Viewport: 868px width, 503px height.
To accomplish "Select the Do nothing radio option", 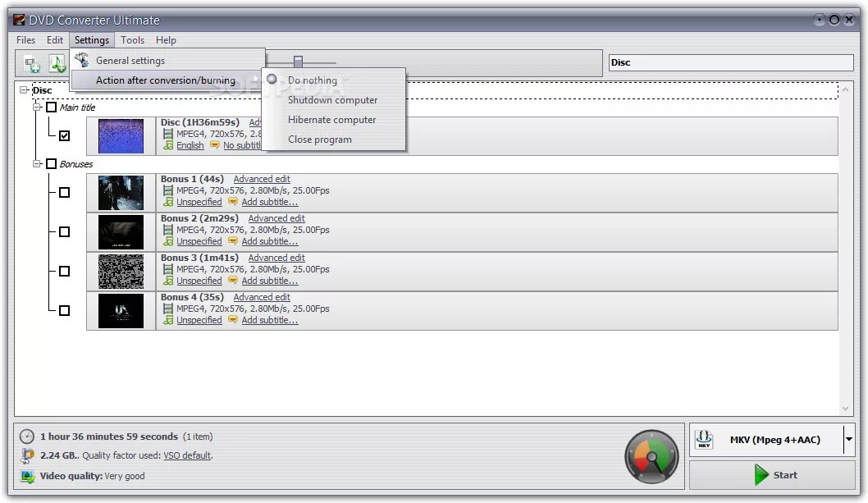I will point(272,80).
